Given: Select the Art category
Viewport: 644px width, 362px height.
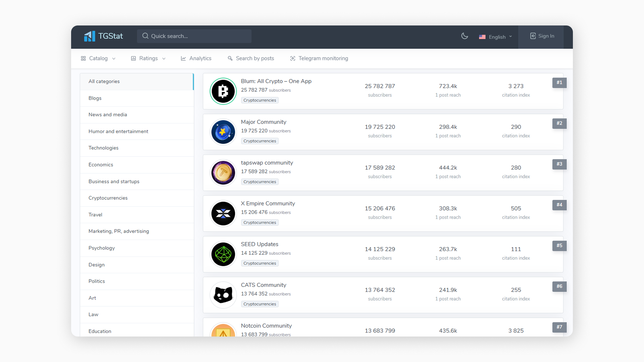Looking at the screenshot, I should pos(137,298).
